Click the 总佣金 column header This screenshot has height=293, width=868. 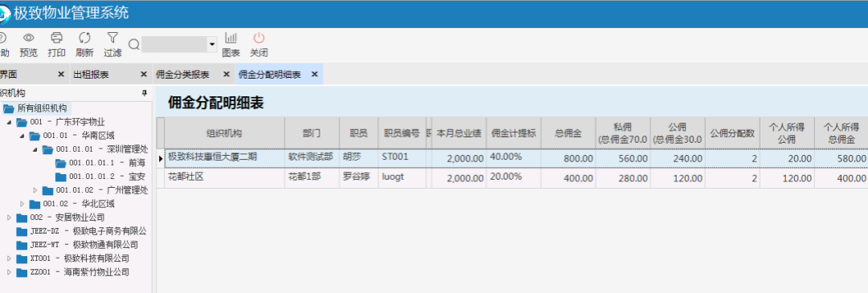point(568,133)
